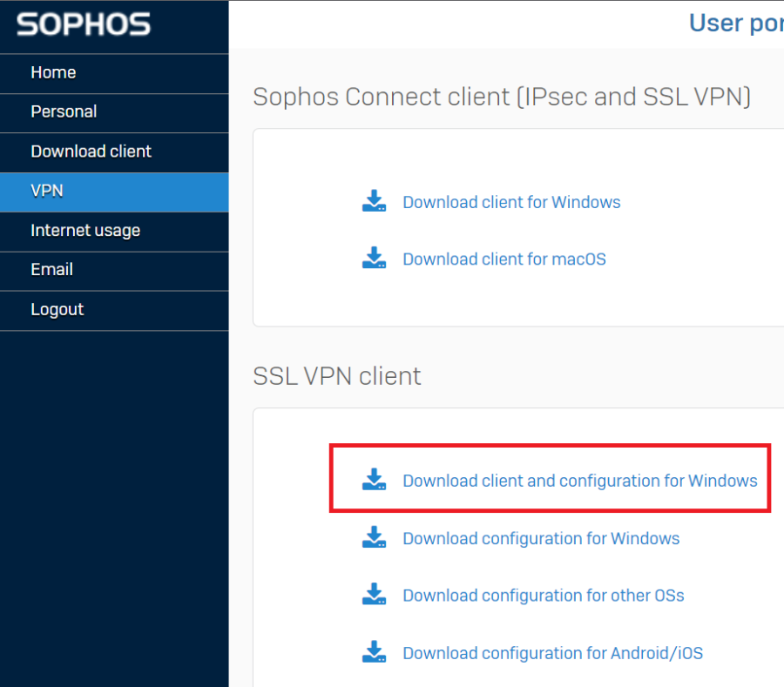Click the Sophos logo
Viewport: 784px width, 687px height.
[x=84, y=24]
